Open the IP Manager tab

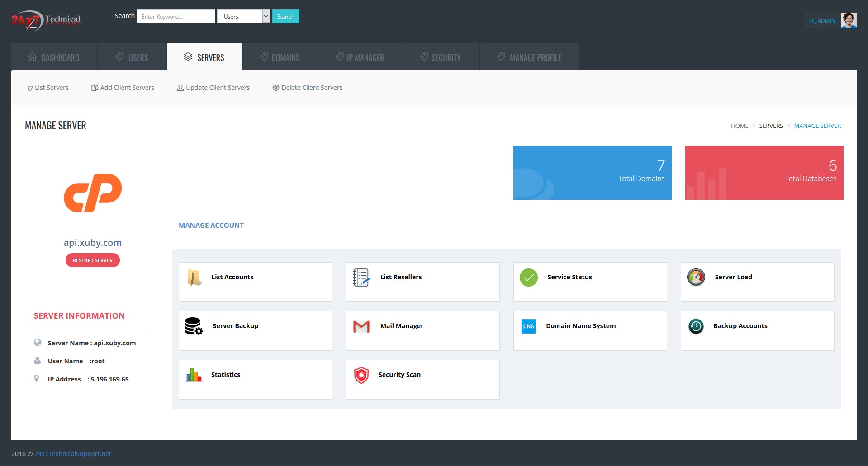tap(360, 57)
